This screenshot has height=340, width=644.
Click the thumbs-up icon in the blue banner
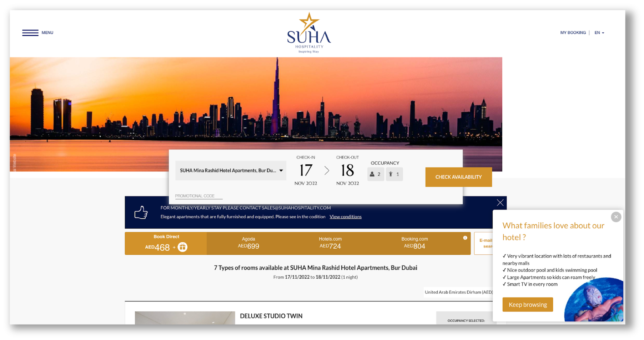click(x=141, y=212)
